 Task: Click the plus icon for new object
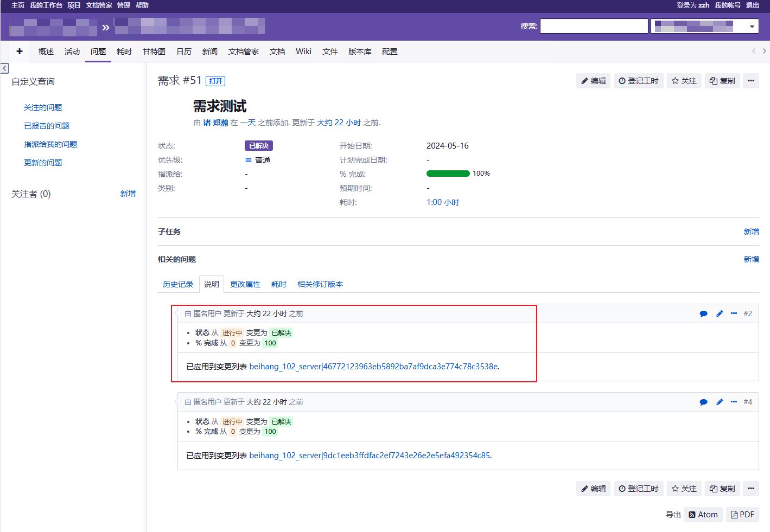[x=20, y=52]
